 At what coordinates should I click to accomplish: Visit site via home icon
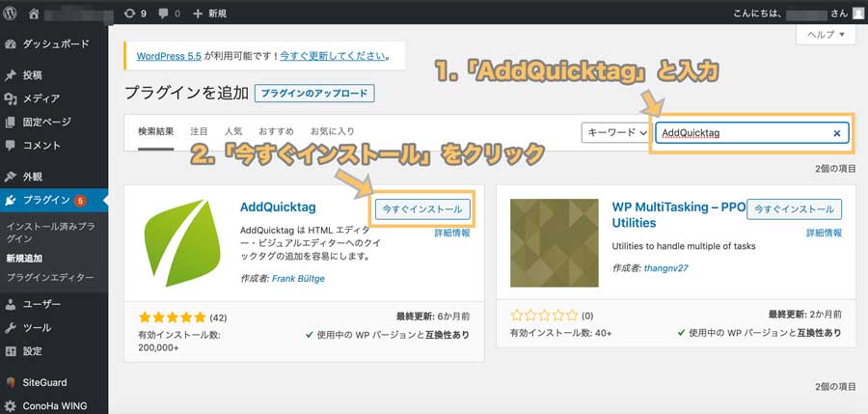[35, 14]
